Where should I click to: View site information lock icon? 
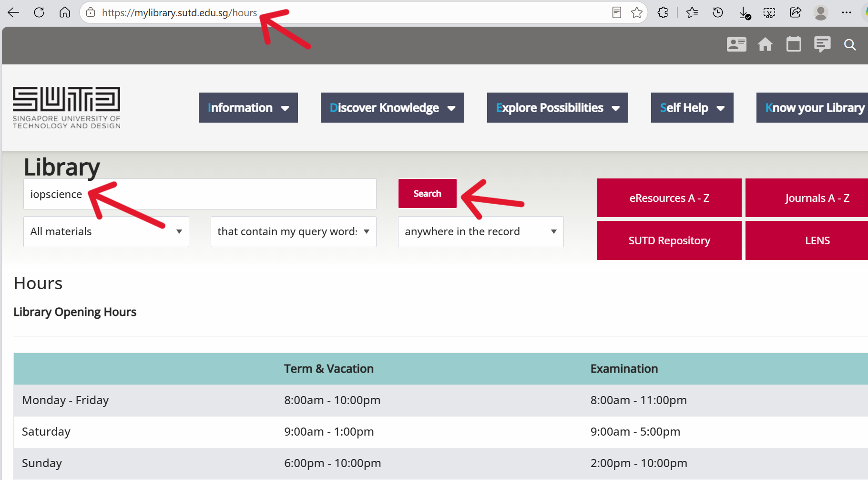[x=91, y=12]
